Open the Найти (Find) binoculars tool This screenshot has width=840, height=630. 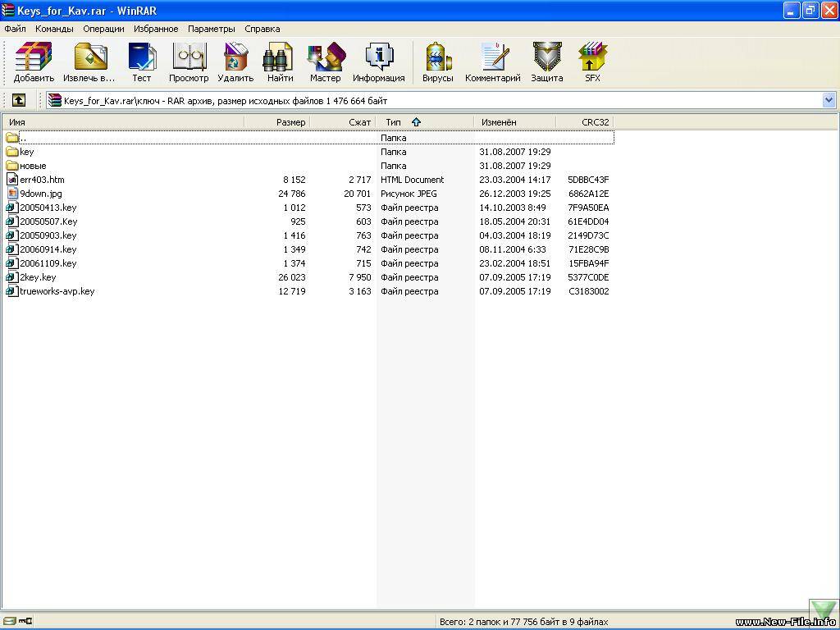click(x=279, y=62)
